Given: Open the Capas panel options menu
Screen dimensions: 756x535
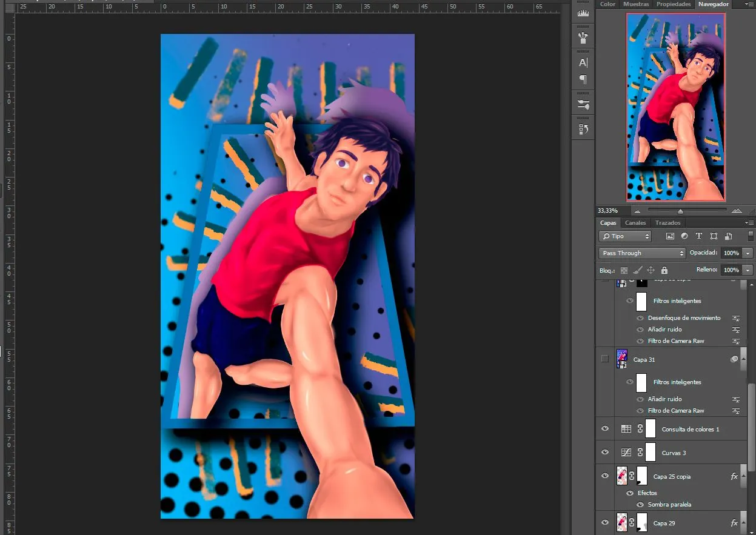Looking at the screenshot, I should 751,223.
